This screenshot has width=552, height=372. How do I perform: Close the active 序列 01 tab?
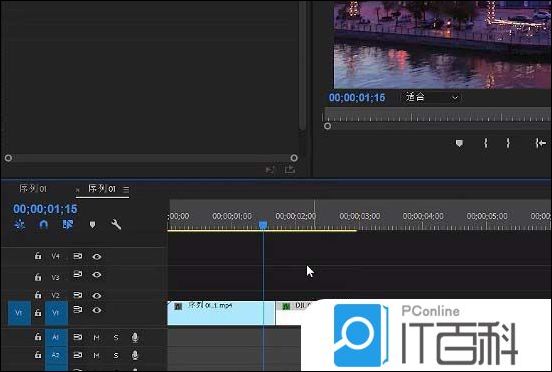pyautogui.click(x=77, y=190)
